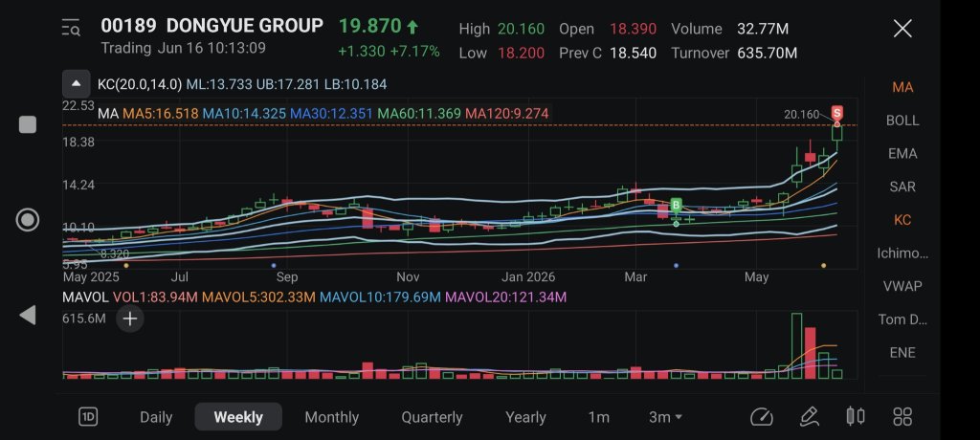Close the chart with the X icon

(902, 28)
